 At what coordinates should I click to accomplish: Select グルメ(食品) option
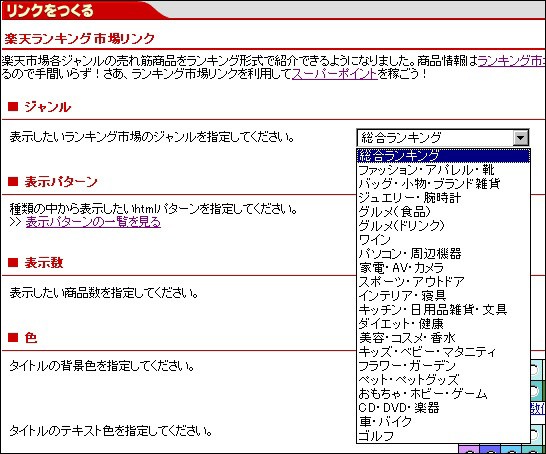pos(443,212)
